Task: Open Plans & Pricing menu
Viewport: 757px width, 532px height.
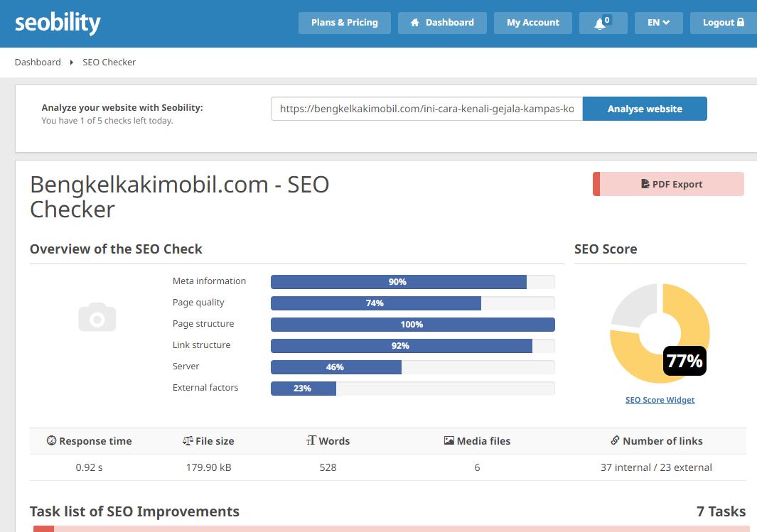Action: point(344,23)
